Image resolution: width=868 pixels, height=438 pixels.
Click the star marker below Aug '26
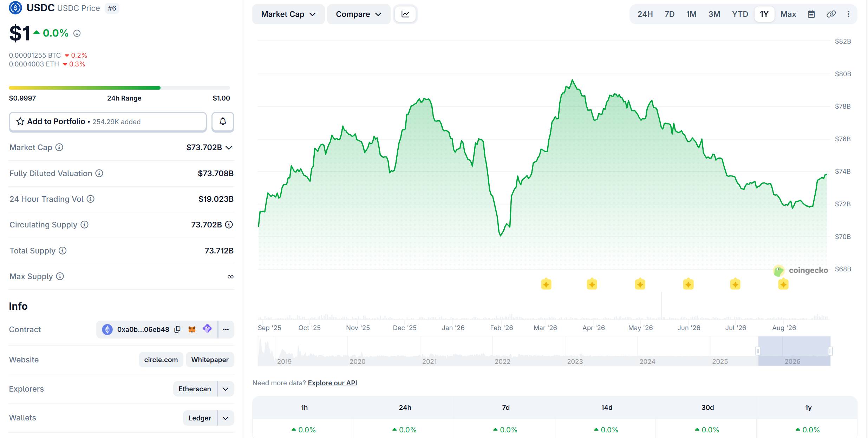(783, 284)
